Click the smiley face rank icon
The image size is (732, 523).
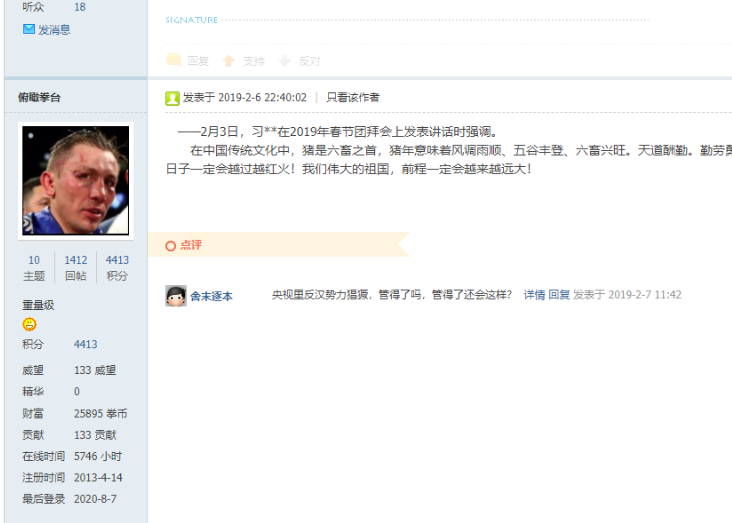[x=29, y=324]
